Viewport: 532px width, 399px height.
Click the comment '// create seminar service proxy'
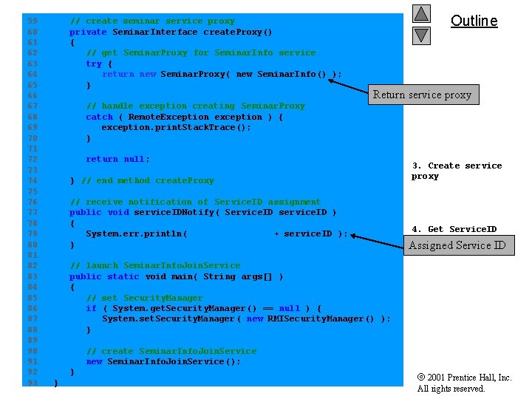pyautogui.click(x=152, y=21)
